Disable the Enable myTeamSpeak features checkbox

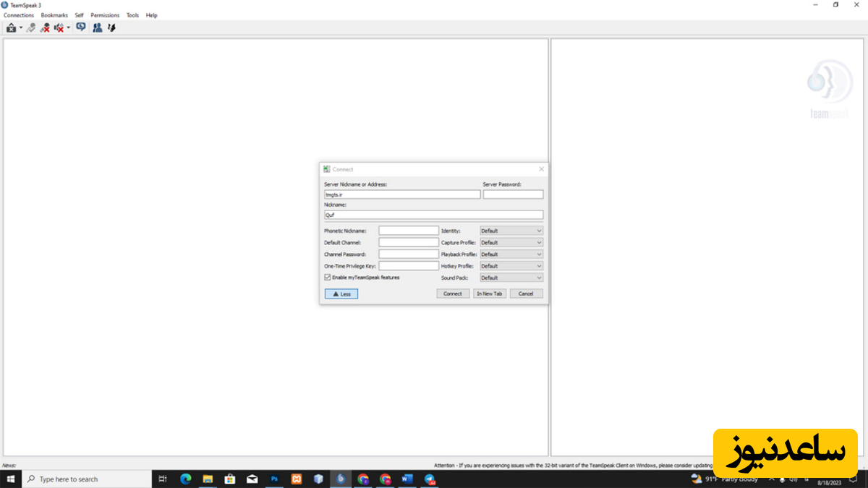328,278
